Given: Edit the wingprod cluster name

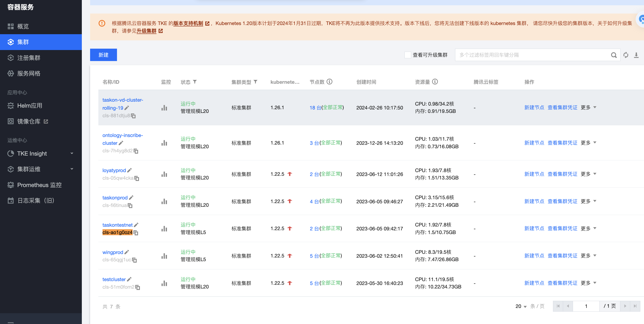Looking at the screenshot, I should (127, 252).
